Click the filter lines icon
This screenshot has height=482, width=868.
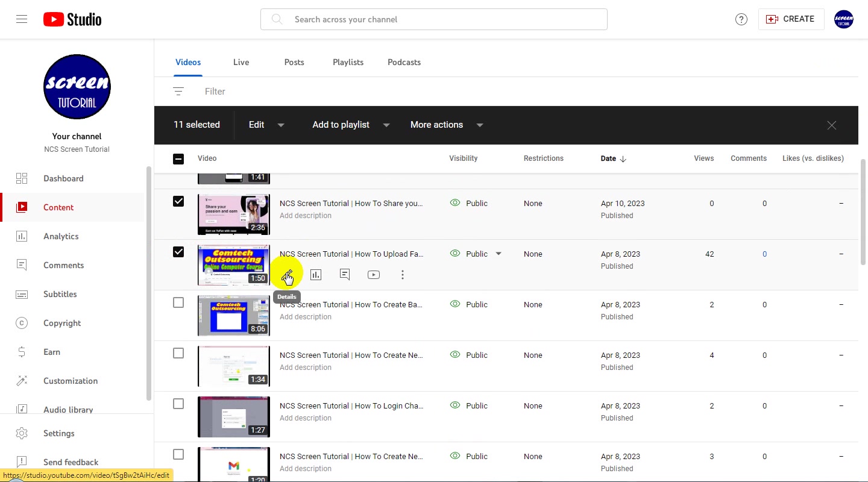178,92
